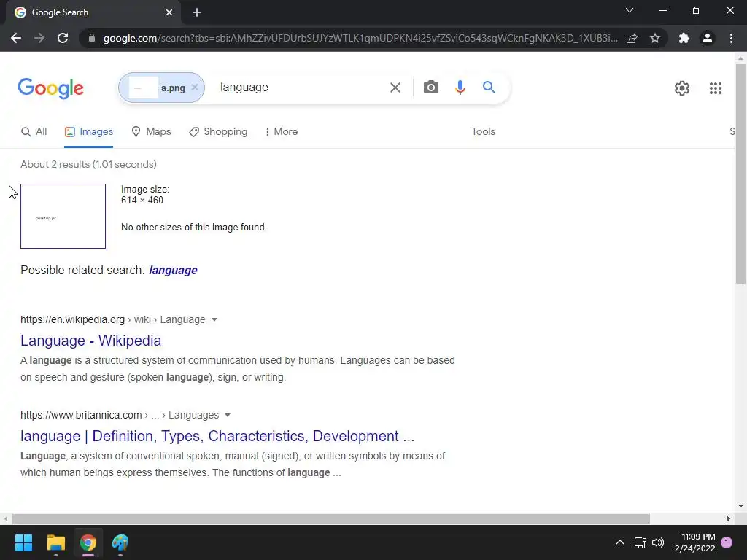This screenshot has height=560, width=747.
Task: Open the Britannica language definition result
Action: (x=217, y=437)
